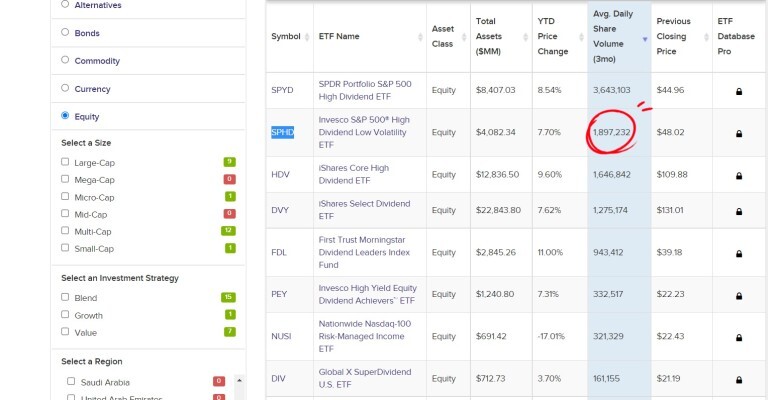Image resolution: width=773 pixels, height=400 pixels.
Task: Select the Currency asset class radio
Action: click(65, 88)
